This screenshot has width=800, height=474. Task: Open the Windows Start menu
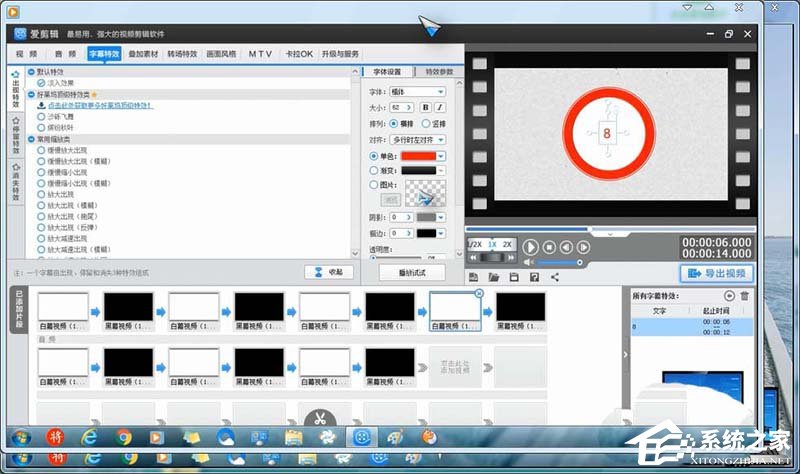click(x=21, y=438)
